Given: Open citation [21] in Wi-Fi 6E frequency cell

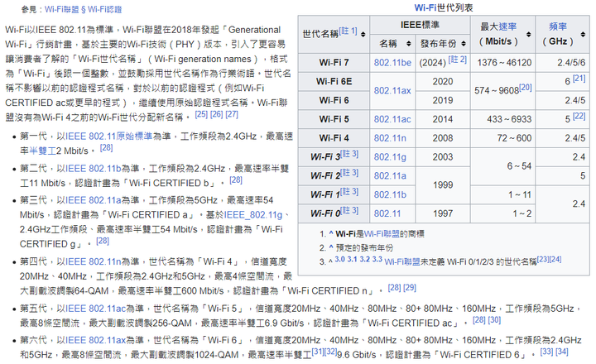Looking at the screenshot, I should click(579, 79).
